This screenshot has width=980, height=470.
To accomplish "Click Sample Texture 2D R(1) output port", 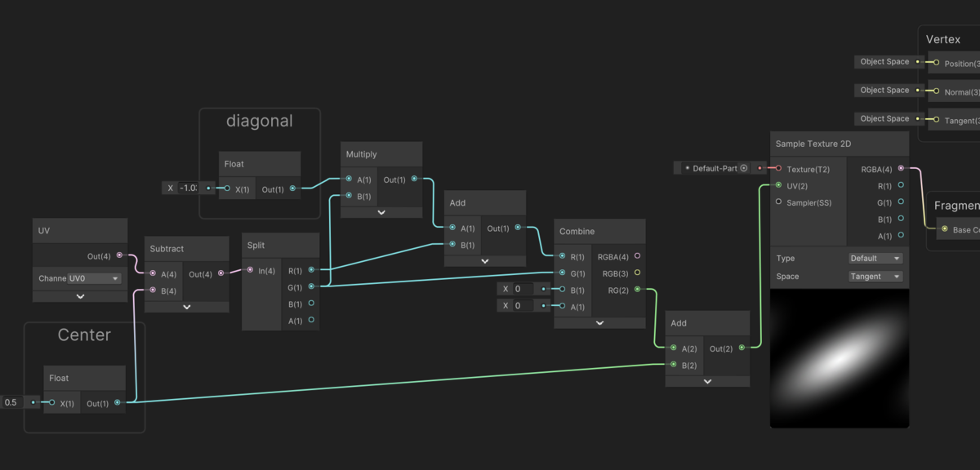I will 901,185.
